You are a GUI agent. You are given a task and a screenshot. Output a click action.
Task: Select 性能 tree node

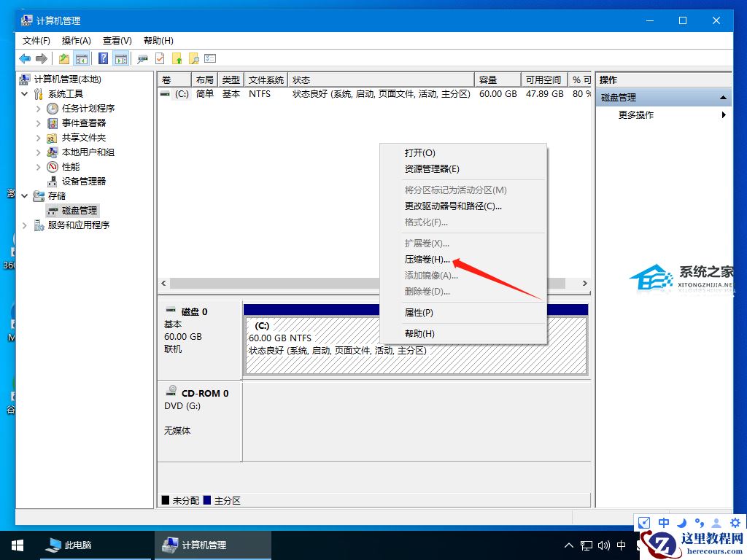tap(71, 167)
